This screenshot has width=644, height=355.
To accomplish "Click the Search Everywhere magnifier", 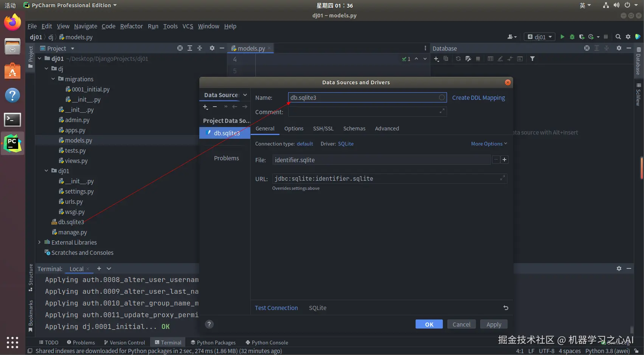I will (x=618, y=37).
